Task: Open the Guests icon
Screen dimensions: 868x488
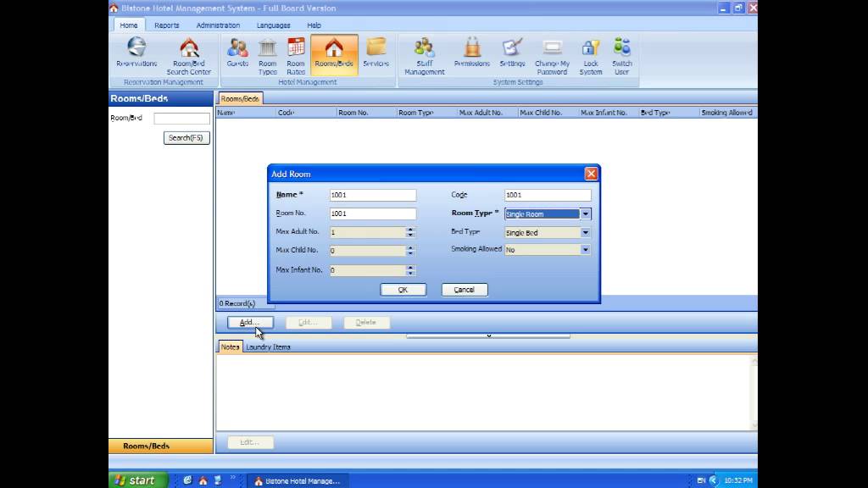Action: coord(237,53)
